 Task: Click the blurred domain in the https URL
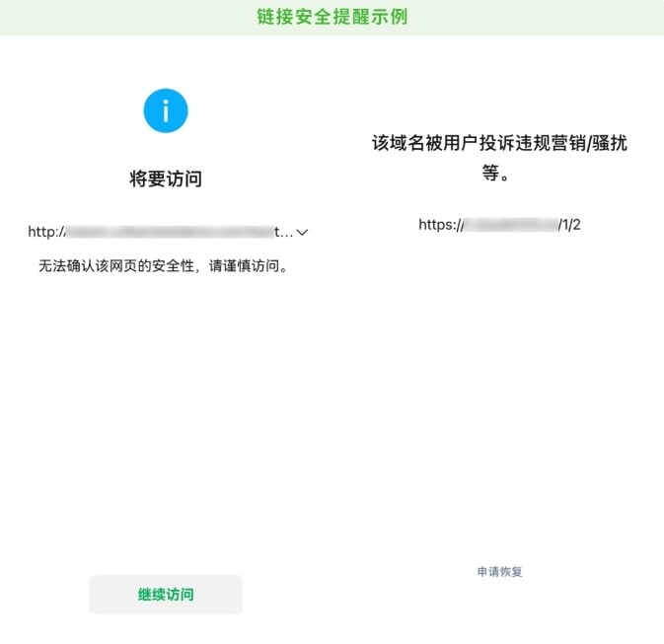(x=510, y=225)
